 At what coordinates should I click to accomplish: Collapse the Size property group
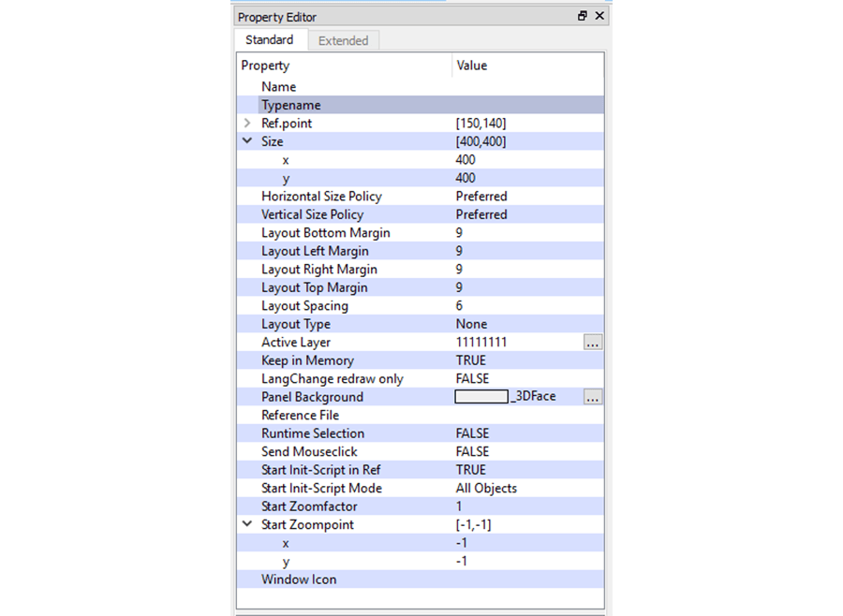point(247,141)
